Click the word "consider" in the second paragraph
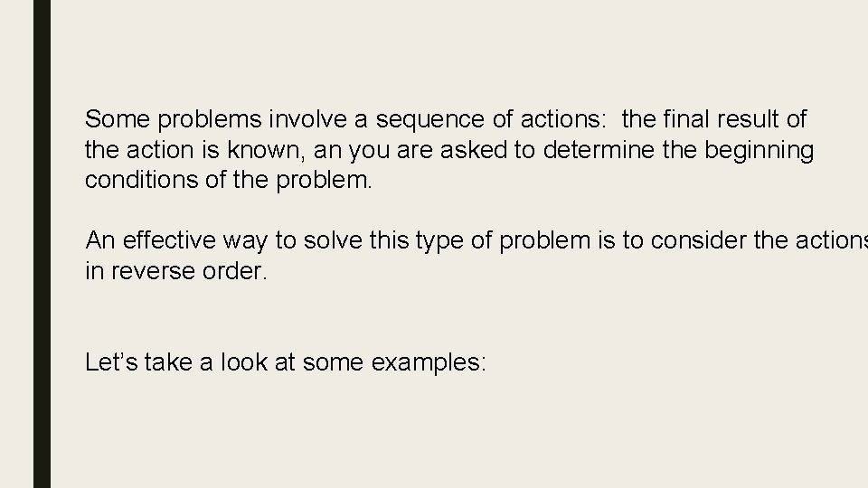 tap(698, 240)
